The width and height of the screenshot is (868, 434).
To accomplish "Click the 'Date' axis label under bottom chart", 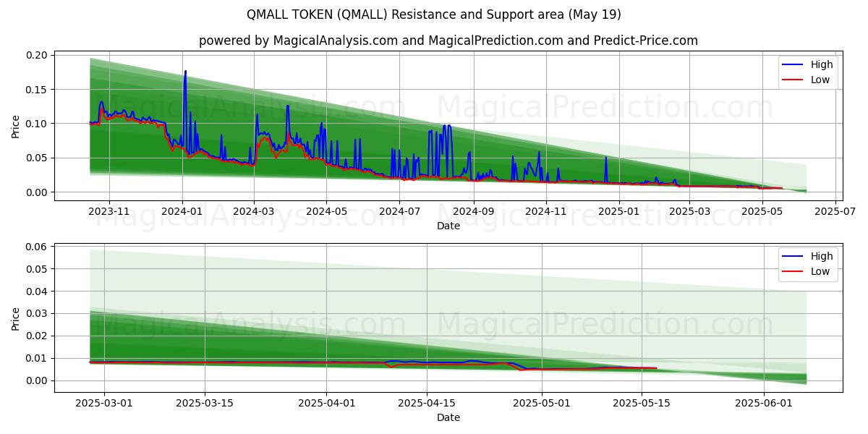I will [x=448, y=417].
